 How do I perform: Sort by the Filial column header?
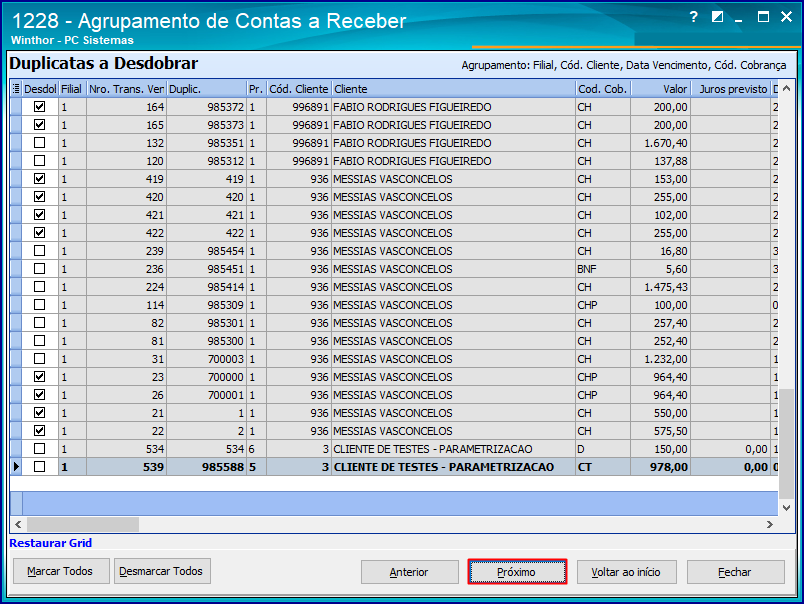pyautogui.click(x=72, y=89)
